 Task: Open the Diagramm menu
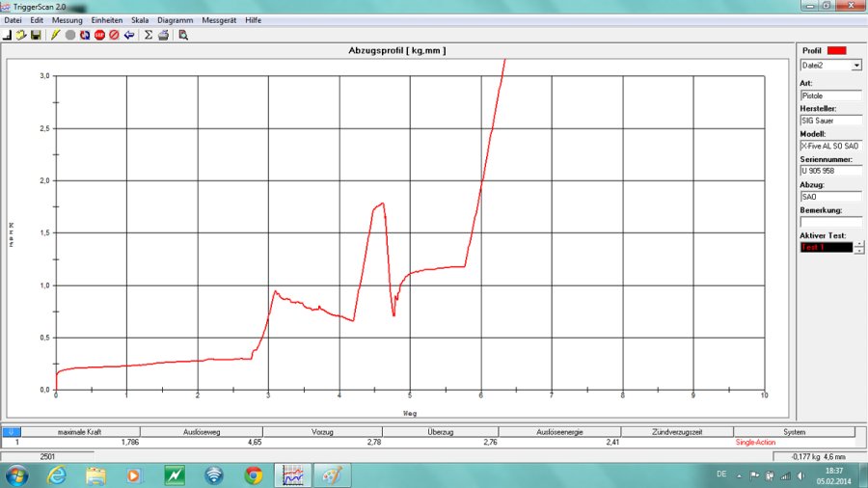[x=175, y=19]
